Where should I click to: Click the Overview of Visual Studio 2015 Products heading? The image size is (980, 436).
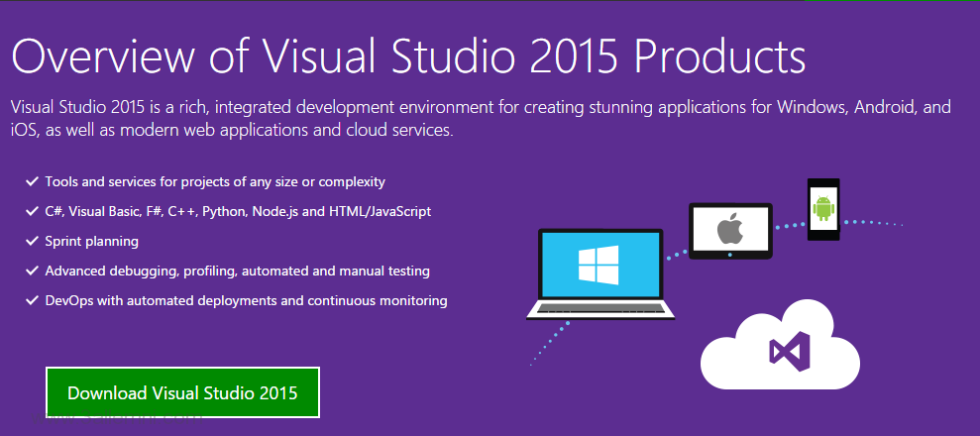tap(407, 55)
